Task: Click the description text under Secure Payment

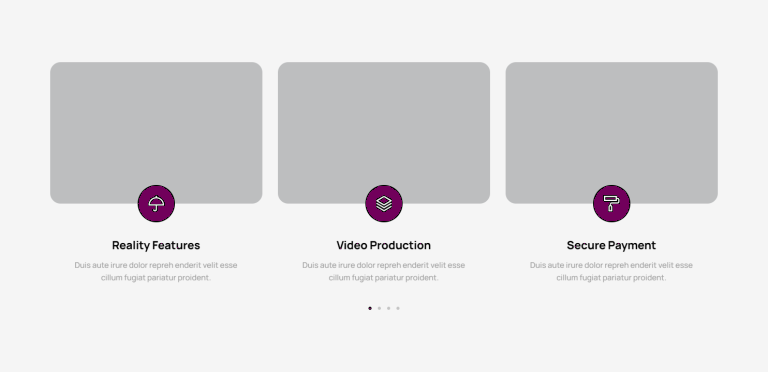Action: click(x=611, y=272)
